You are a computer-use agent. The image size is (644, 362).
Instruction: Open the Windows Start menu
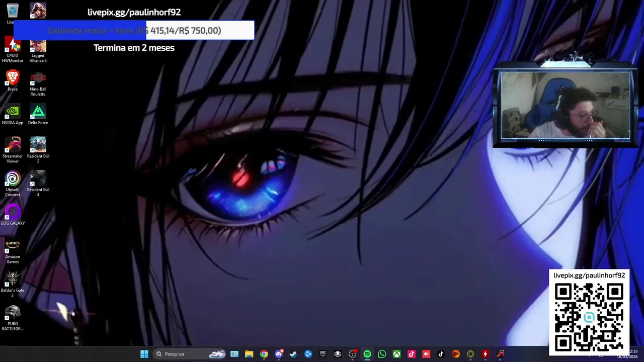click(x=144, y=354)
